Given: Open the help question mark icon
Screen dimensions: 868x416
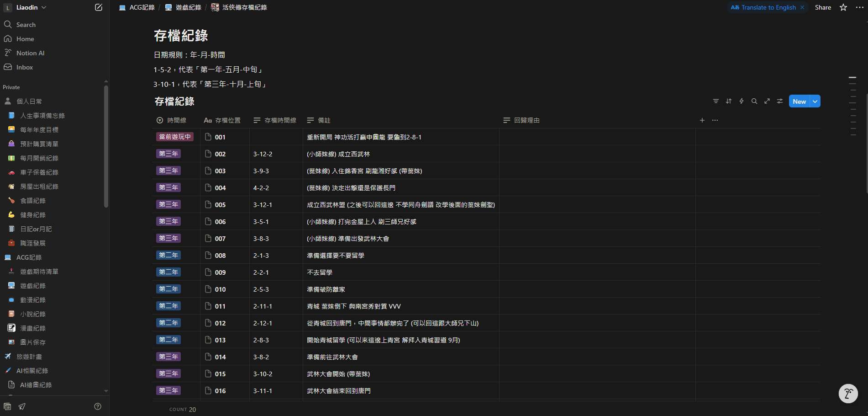Looking at the screenshot, I should pos(98,406).
